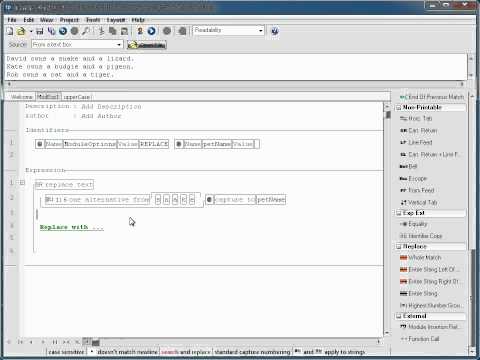The image size is (480, 360).
Task: Click the REPLACE value field
Action: coord(154,144)
